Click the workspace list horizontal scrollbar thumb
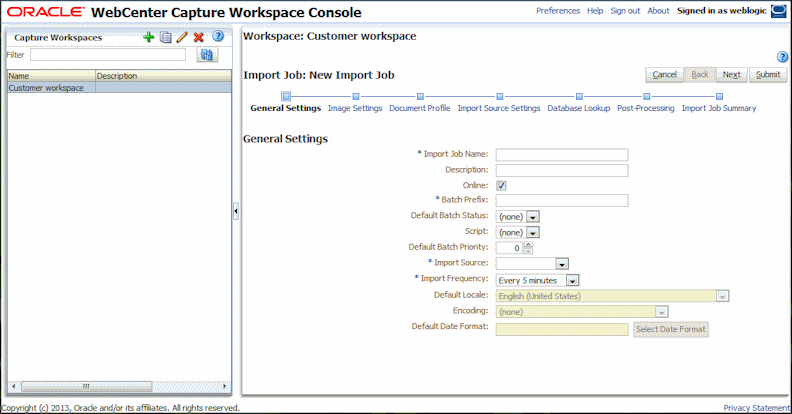The height and width of the screenshot is (414, 792). pos(86,386)
